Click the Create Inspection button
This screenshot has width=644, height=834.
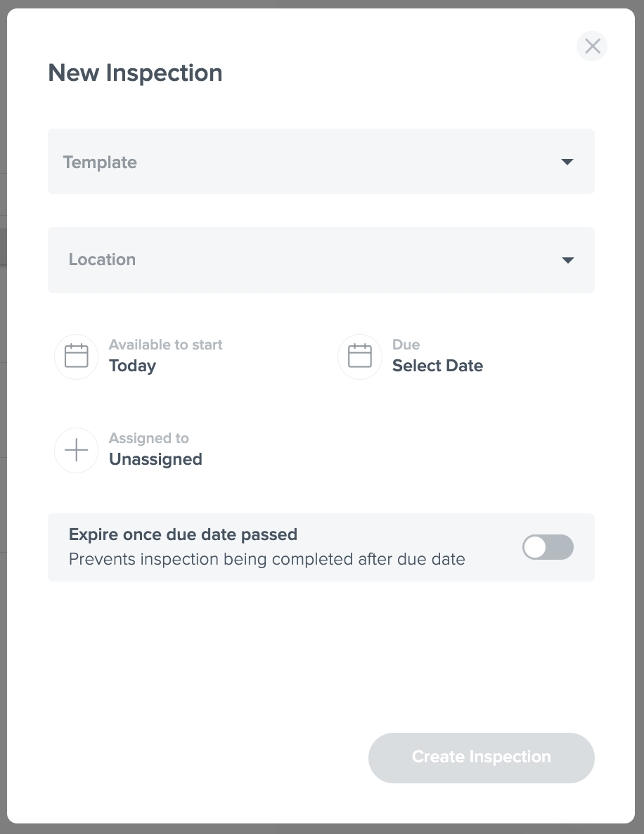pyautogui.click(x=482, y=757)
